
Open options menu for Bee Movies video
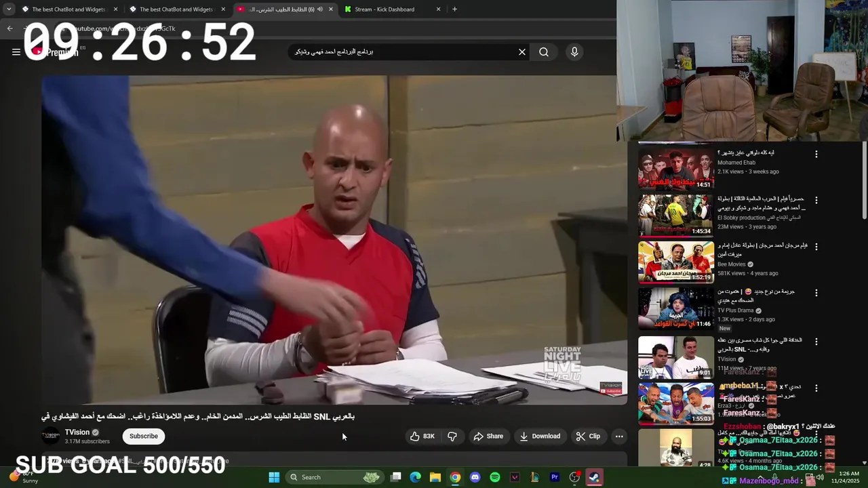(816, 247)
